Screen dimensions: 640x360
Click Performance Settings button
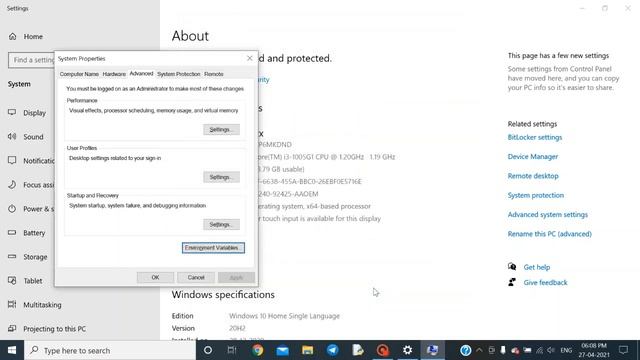tap(221, 129)
